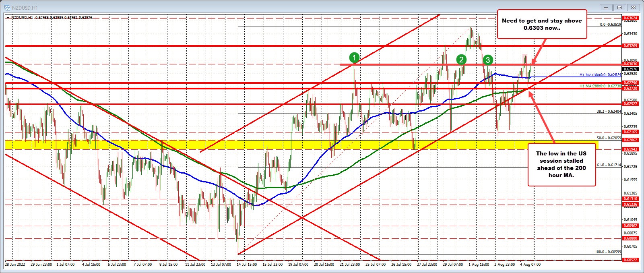This screenshot has height=273, width=644.
Task: Click the 13 Jul 07:00 time axis label
Action: [x=221, y=265]
